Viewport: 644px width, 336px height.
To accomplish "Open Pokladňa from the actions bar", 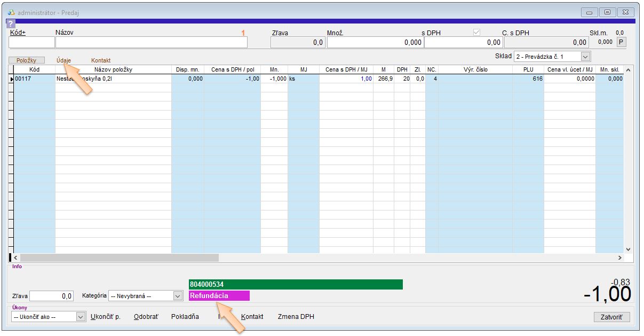I will point(185,317).
